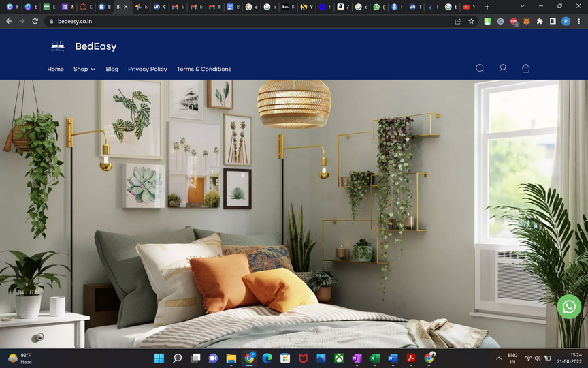
Task: Click the share this page icon
Action: click(x=458, y=21)
